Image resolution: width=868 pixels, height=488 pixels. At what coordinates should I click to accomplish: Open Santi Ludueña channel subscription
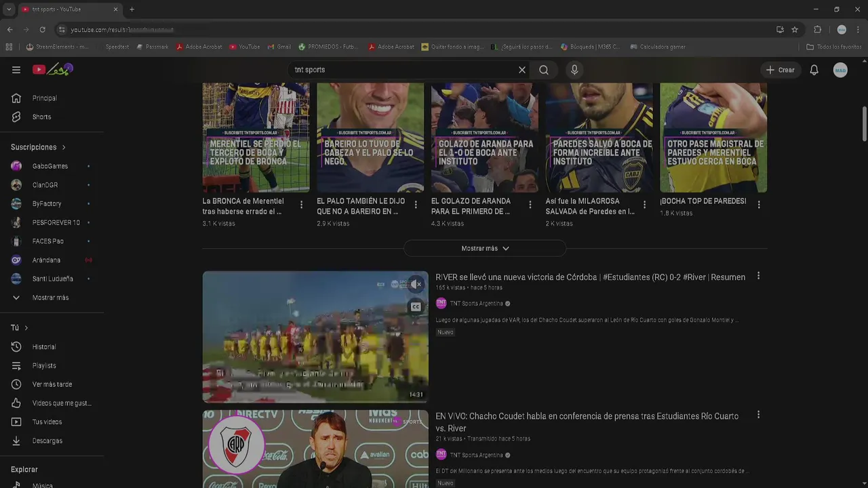(52, 279)
